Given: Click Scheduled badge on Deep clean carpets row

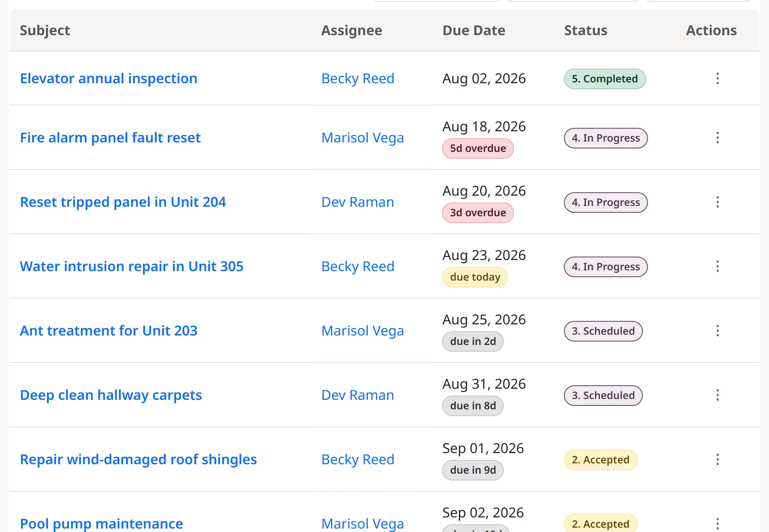Looking at the screenshot, I should (603, 395).
